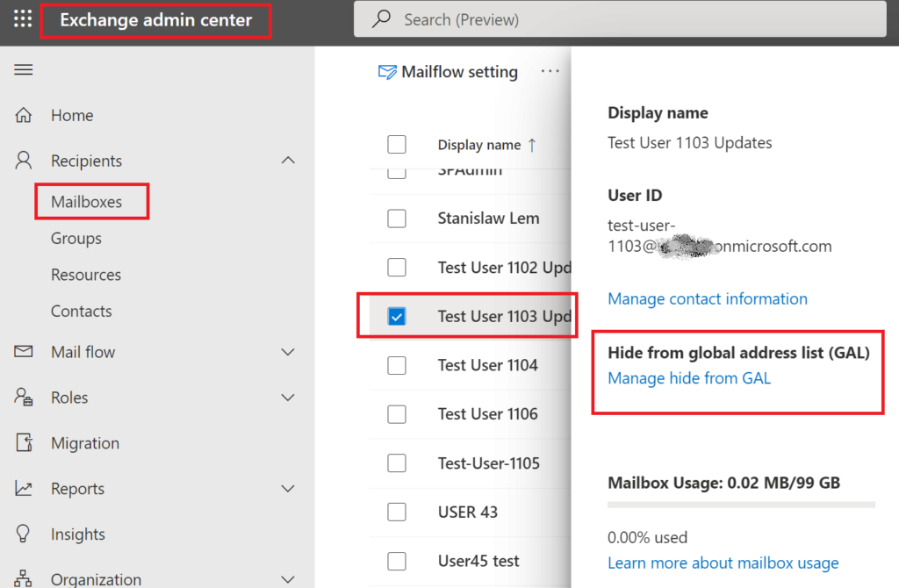Image resolution: width=899 pixels, height=588 pixels.
Task: Expand the Reports section chevron
Action: (x=288, y=488)
